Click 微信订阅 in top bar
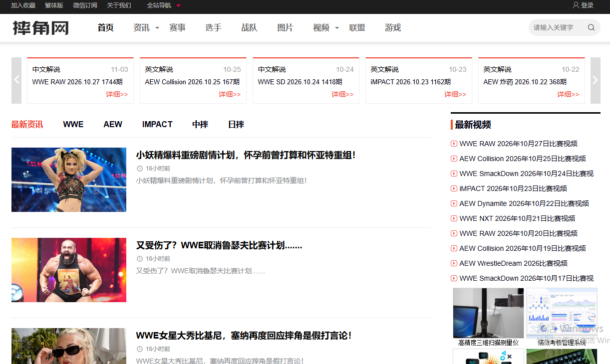610x364 pixels. click(x=85, y=5)
